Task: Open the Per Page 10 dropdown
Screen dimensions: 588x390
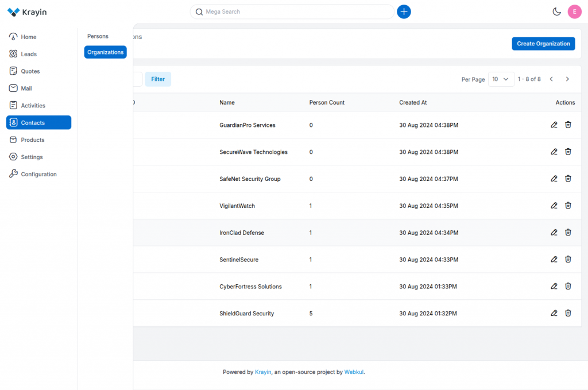Action: (x=501, y=79)
